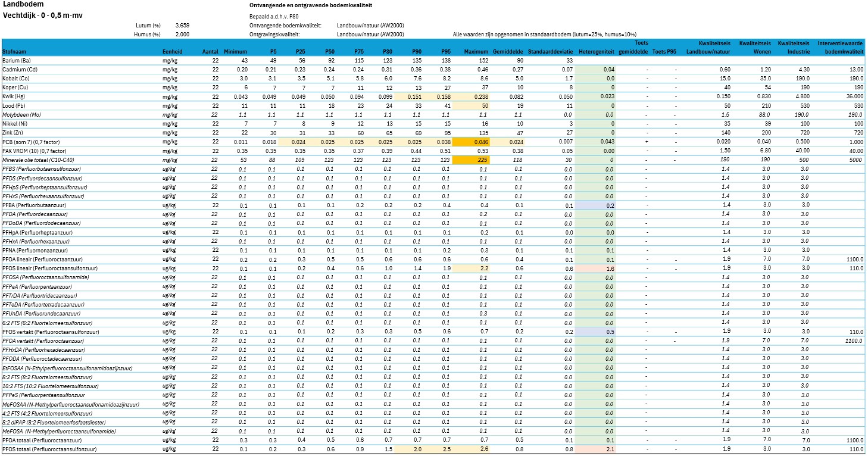Click the Heterogeniteit column header
This screenshot has height=456, width=868.
[x=597, y=52]
